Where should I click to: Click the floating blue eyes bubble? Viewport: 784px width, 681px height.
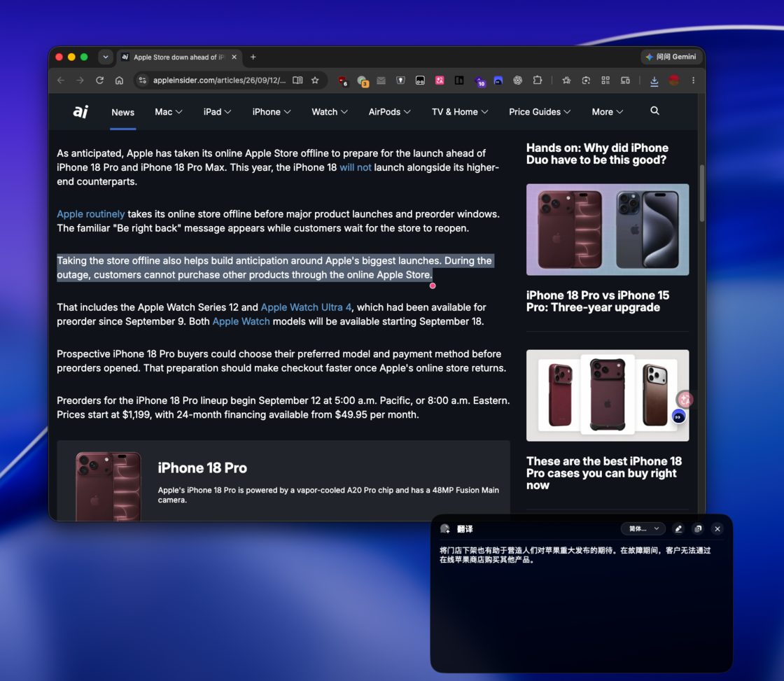point(678,416)
